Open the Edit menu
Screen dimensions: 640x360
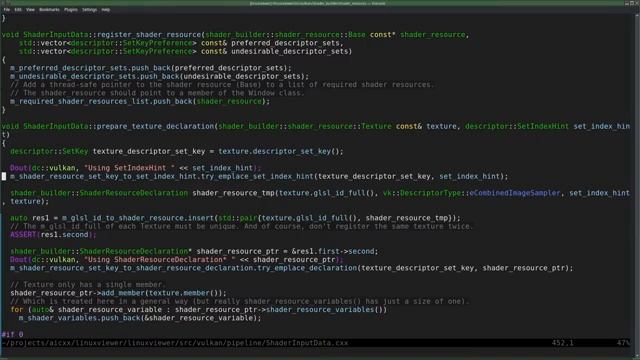click(x=18, y=9)
